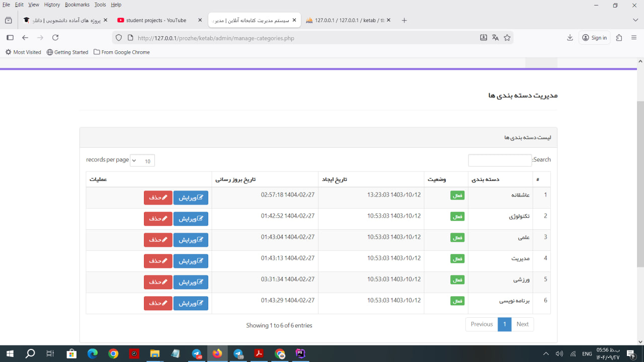Screen dimensions: 644x362
Task: Click the red delete button for row 6
Action: [x=158, y=303]
